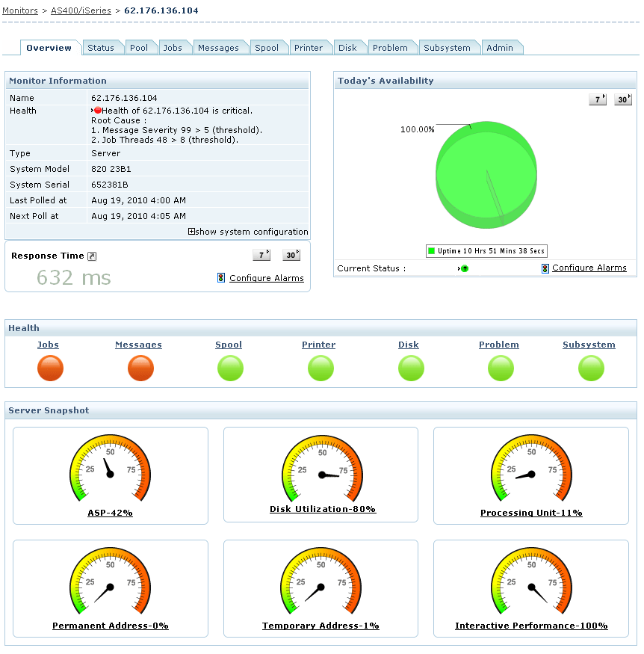Click the orange Jobs health indicator

click(50, 368)
